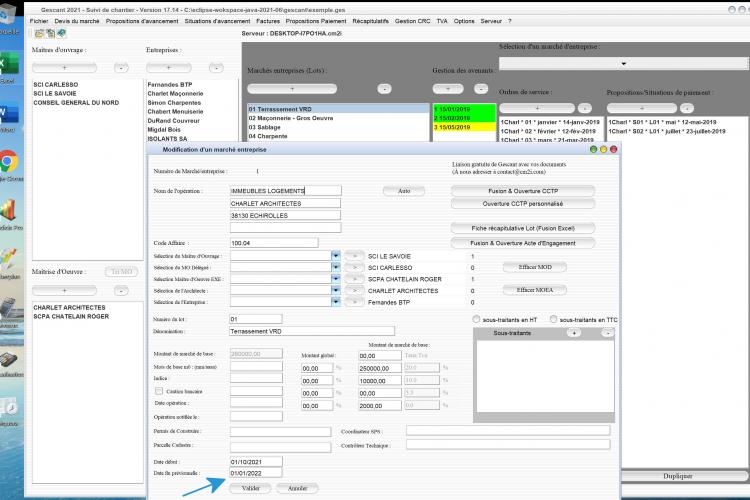750x500 pixels.
Task: Open Sélection du Maître d'Ouvrage dropdown
Action: click(336, 256)
